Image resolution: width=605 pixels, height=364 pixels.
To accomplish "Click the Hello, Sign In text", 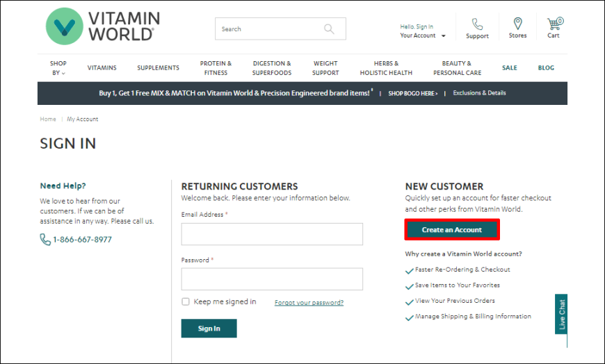I will [417, 26].
